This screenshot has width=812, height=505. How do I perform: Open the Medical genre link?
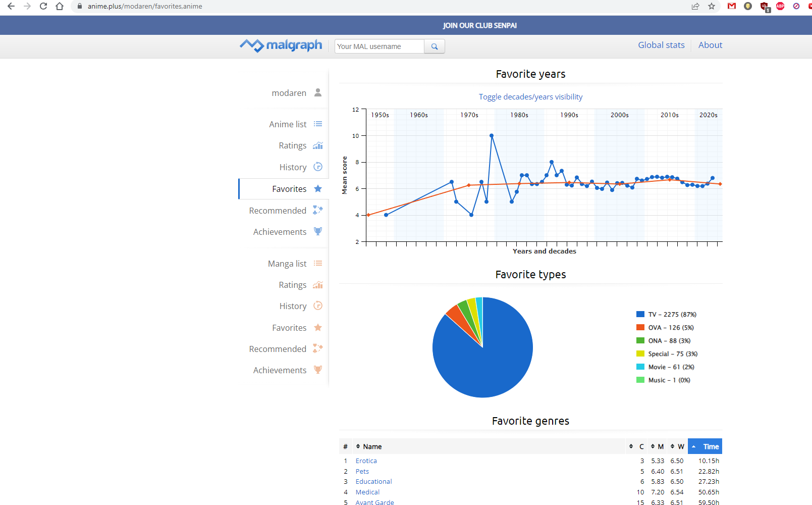(x=367, y=492)
